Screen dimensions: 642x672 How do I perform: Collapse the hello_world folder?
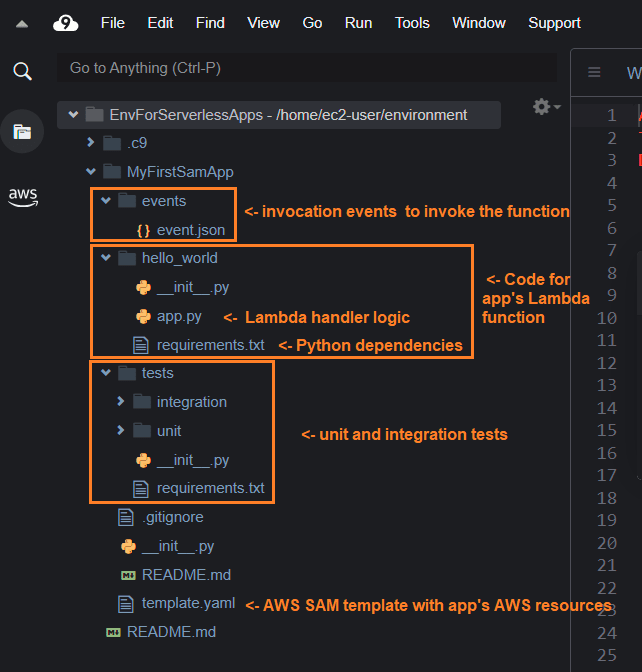tap(105, 258)
